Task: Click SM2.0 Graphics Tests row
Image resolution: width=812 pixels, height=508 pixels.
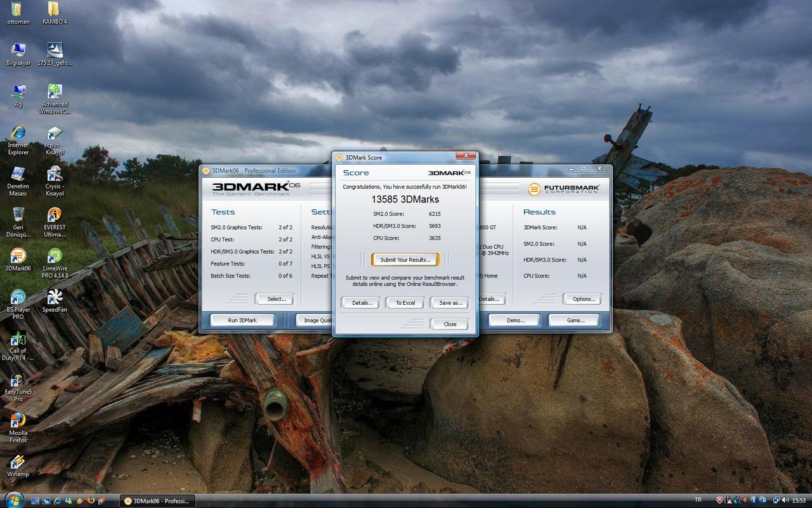Action: click(251, 227)
